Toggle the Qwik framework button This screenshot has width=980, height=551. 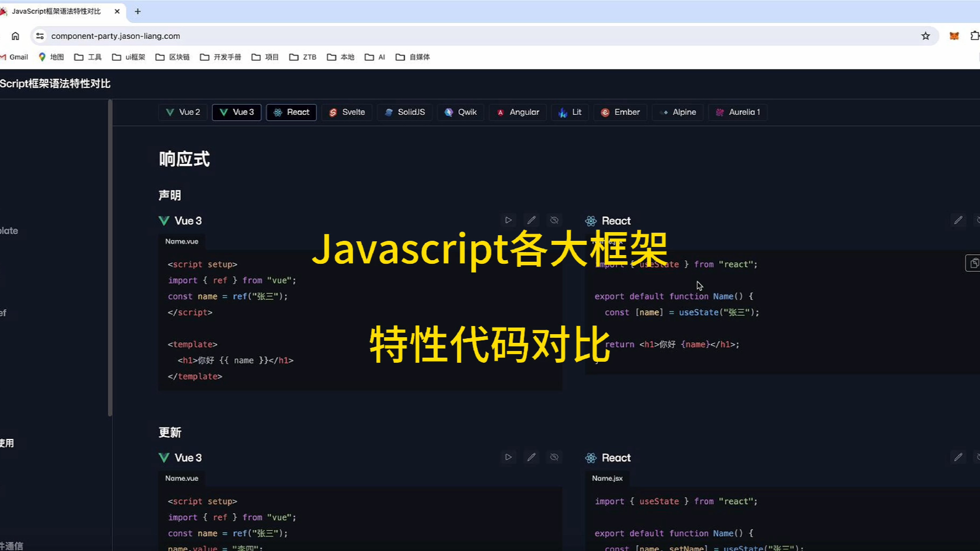coord(461,112)
